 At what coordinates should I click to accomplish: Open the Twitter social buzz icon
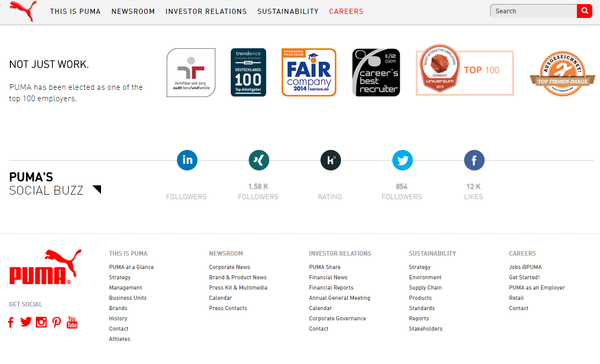402,160
